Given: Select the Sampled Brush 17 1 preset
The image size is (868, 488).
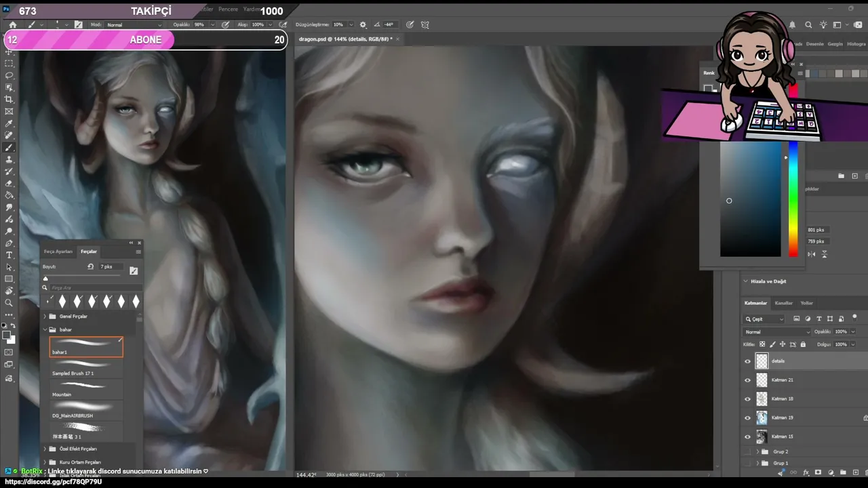Looking at the screenshot, I should tap(87, 368).
